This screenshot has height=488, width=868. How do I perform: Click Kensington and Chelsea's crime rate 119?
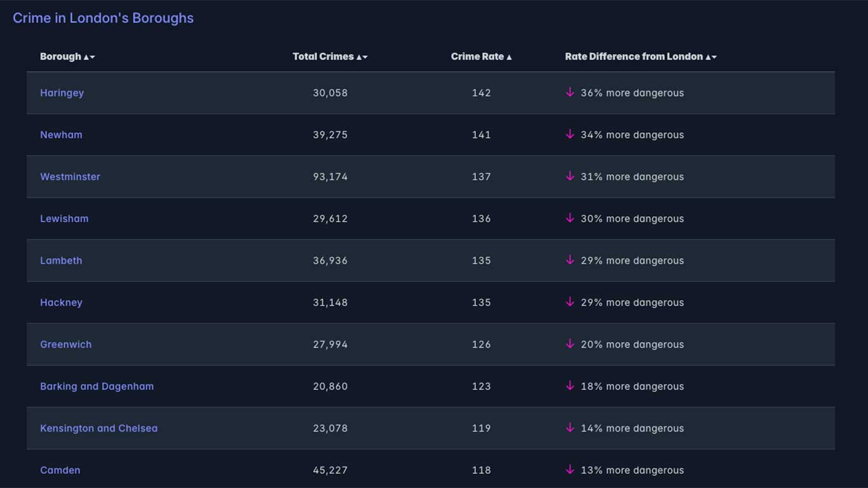click(481, 428)
